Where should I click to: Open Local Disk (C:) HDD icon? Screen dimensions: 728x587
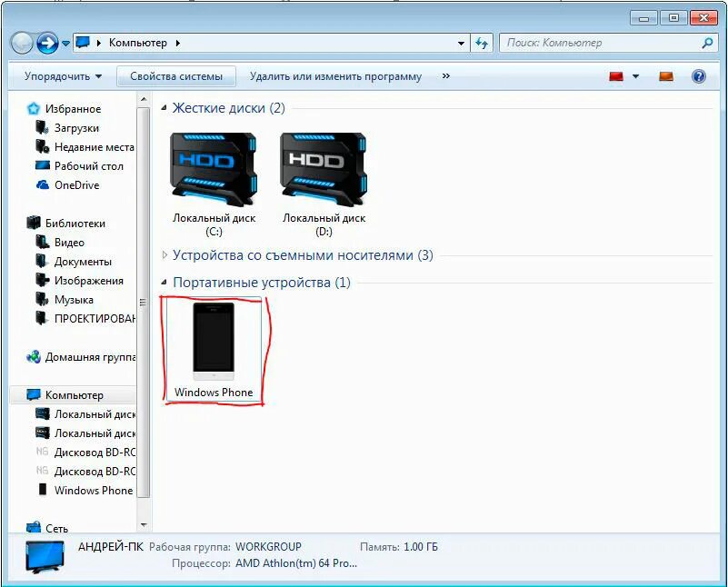[x=214, y=169]
